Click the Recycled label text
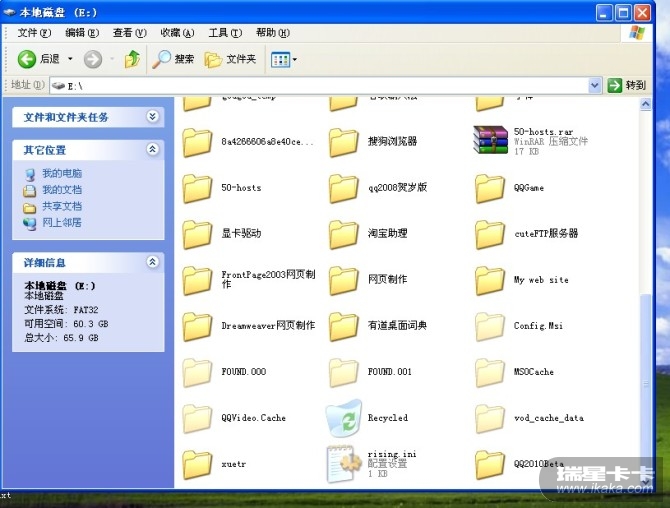 click(388, 417)
